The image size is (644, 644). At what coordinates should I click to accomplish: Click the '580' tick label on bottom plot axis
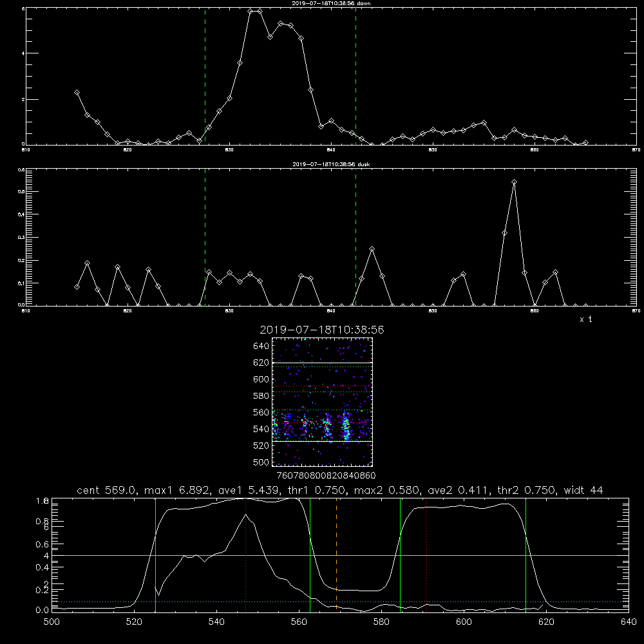tap(381, 622)
